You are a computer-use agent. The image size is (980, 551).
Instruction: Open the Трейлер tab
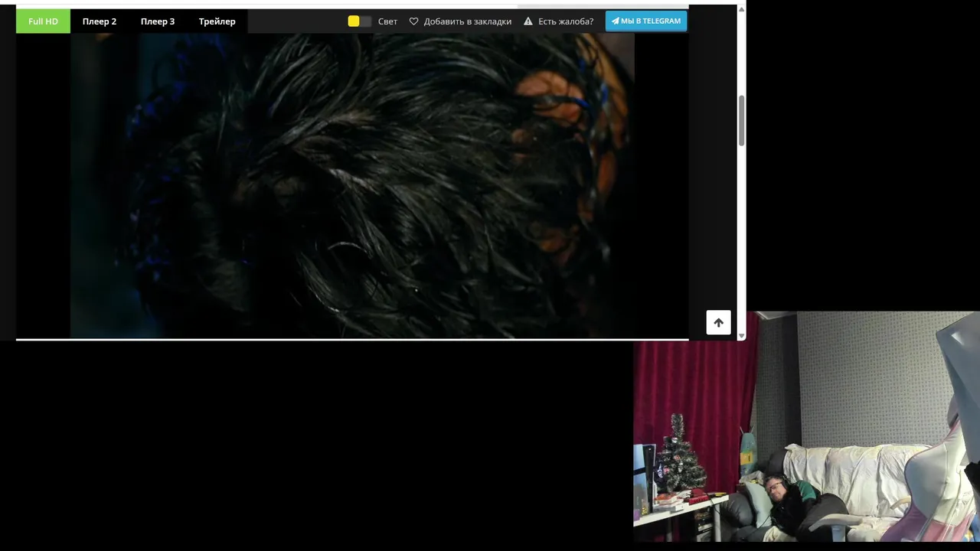pos(217,21)
